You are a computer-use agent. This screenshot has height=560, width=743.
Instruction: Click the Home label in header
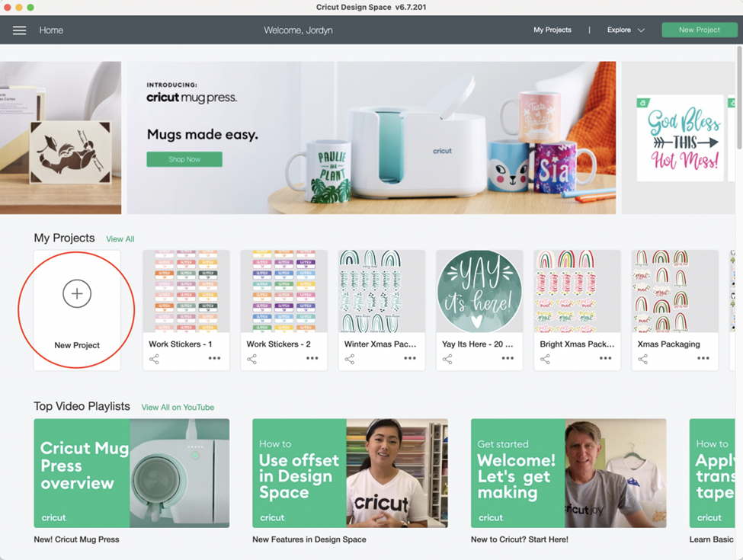(x=51, y=30)
